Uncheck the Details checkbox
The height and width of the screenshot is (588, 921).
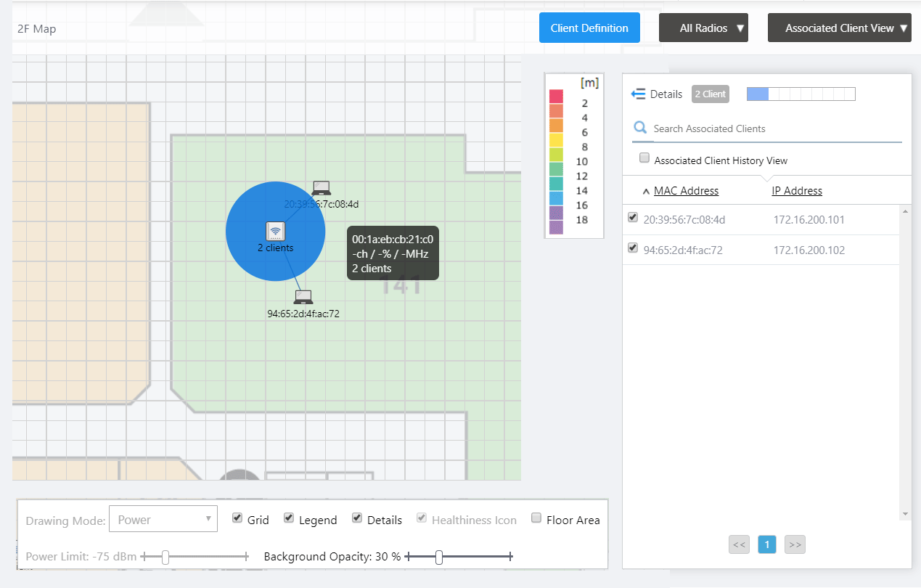(x=356, y=518)
